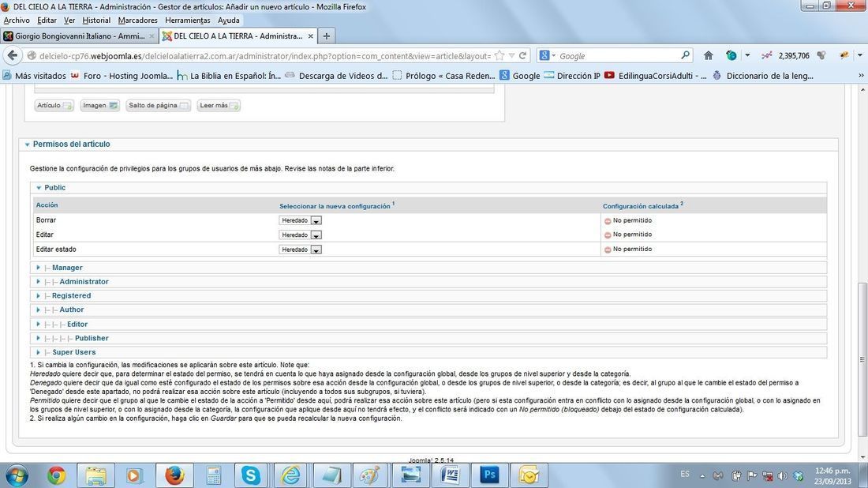Click the volume speaker tray icon
This screenshot has height=488, width=868.
(782, 476)
